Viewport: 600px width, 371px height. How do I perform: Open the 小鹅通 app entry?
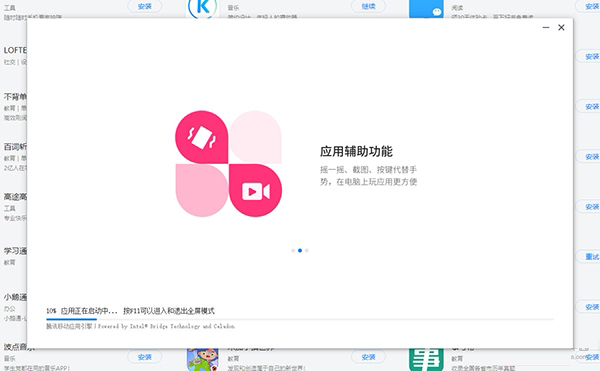click(15, 297)
